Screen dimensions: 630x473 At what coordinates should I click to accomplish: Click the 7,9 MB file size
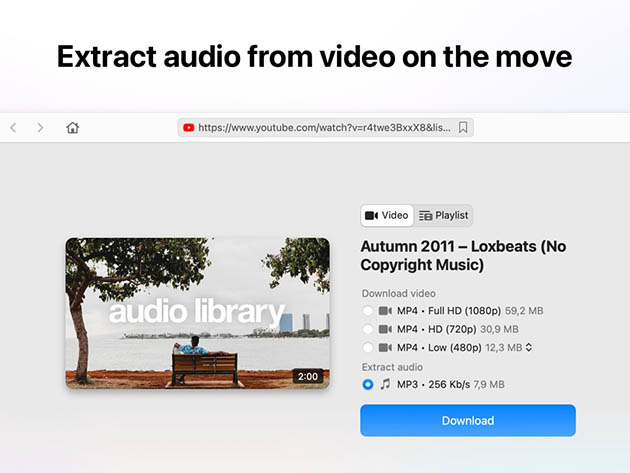pos(489,385)
